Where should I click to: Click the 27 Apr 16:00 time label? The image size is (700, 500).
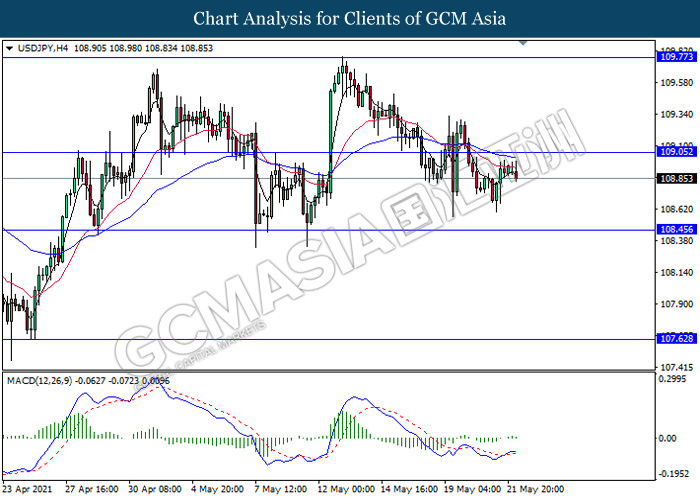[92, 489]
